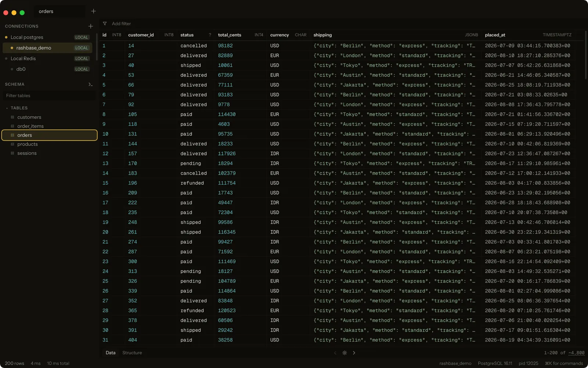The height and width of the screenshot is (368, 588).
Task: Sort by the total_cents column header
Action: point(240,35)
